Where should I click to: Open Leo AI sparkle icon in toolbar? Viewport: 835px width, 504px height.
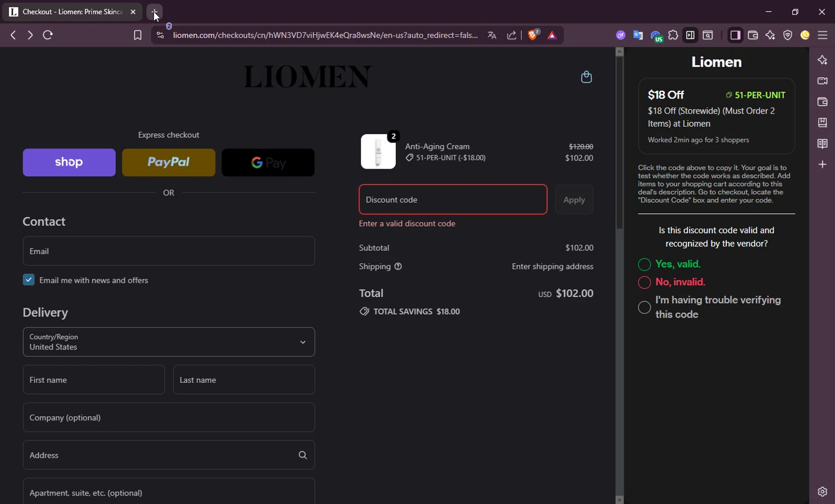tap(770, 35)
